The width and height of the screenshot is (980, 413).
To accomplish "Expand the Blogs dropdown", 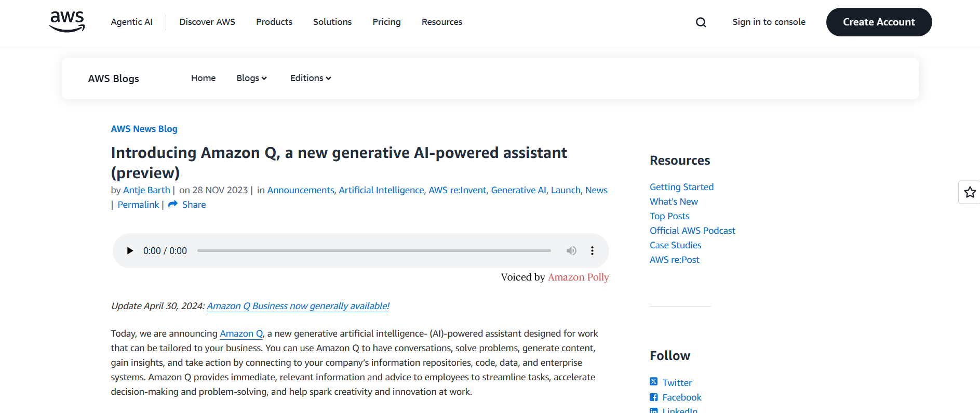I will 251,78.
